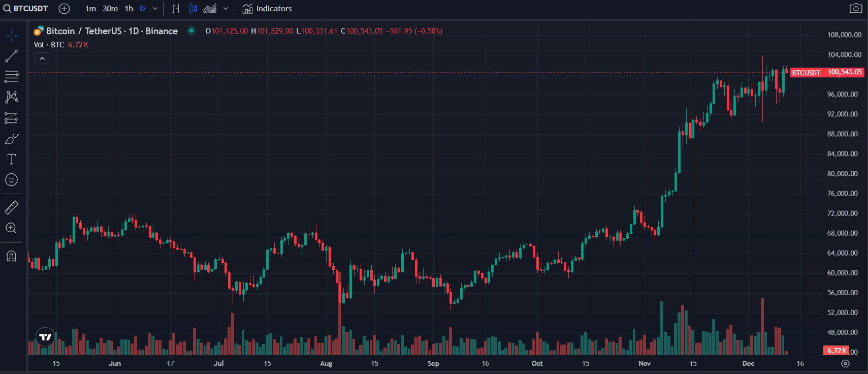Viewport: 868px width, 374px height.
Task: Click the green market status dot
Action: (191, 30)
